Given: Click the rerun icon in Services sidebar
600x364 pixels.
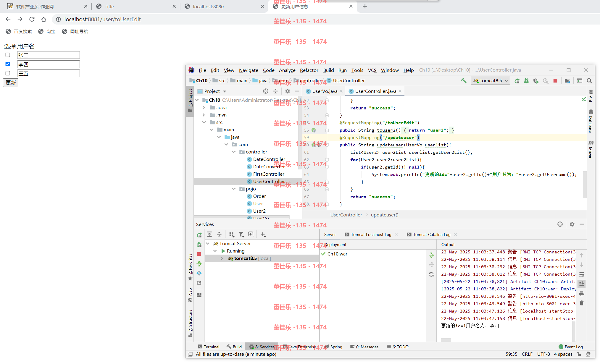Looking at the screenshot, I should click(x=199, y=235).
